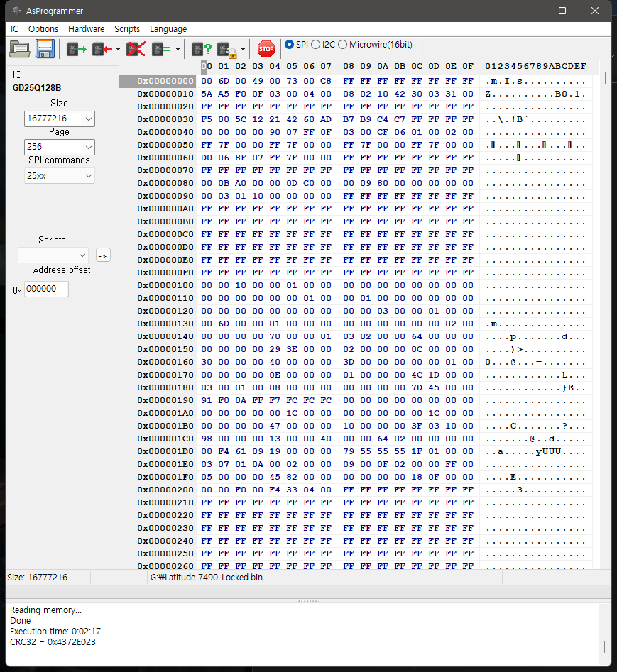Screen dimensions: 617x672
Task: Click address row 0x00000100
Action: point(165,285)
